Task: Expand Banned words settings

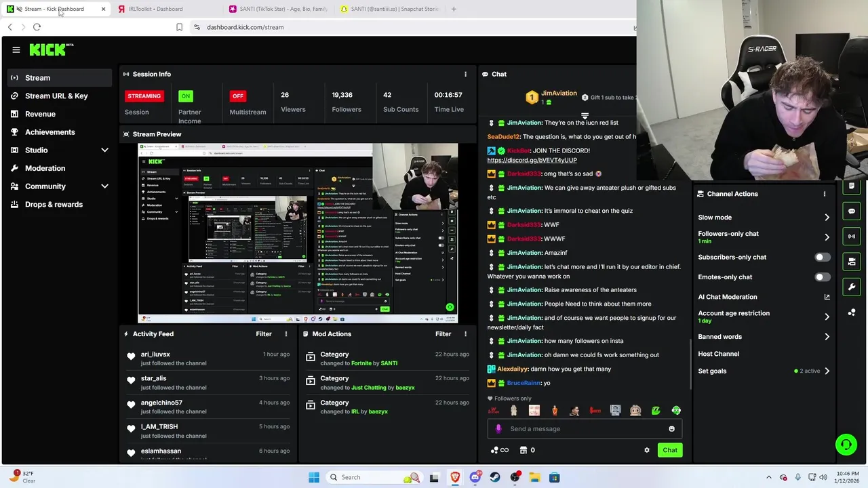Action: [827, 336]
